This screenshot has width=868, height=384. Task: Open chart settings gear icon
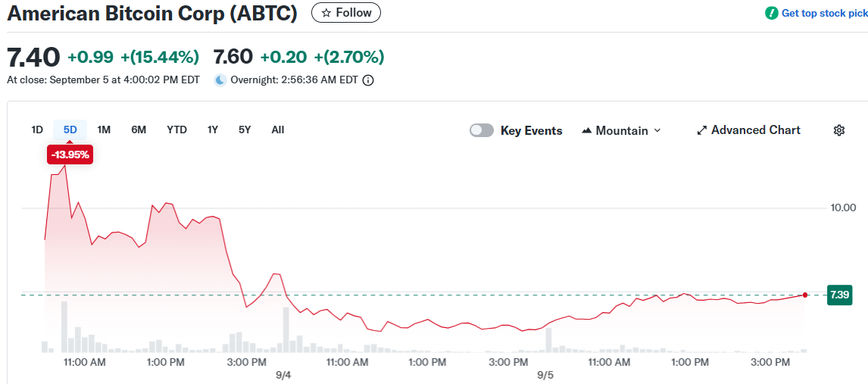838,130
